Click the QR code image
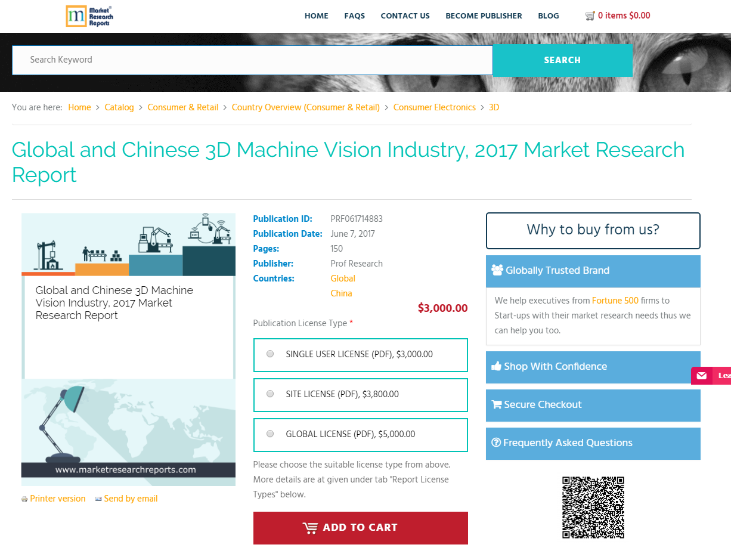The height and width of the screenshot is (560, 731). (593, 508)
